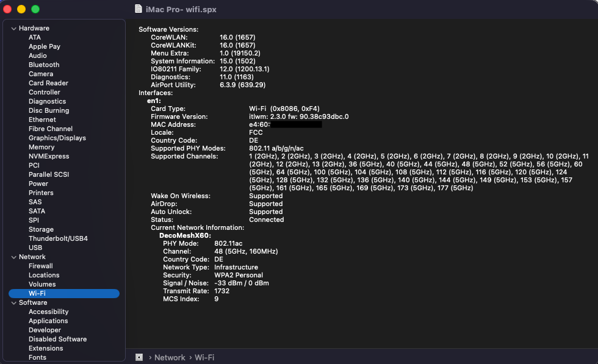This screenshot has width=598, height=364.
Task: Open Firewall under Network
Action: pyautogui.click(x=41, y=266)
